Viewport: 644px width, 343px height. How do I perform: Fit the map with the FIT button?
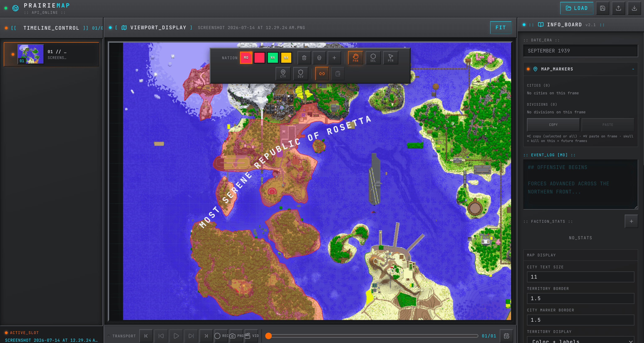[500, 28]
